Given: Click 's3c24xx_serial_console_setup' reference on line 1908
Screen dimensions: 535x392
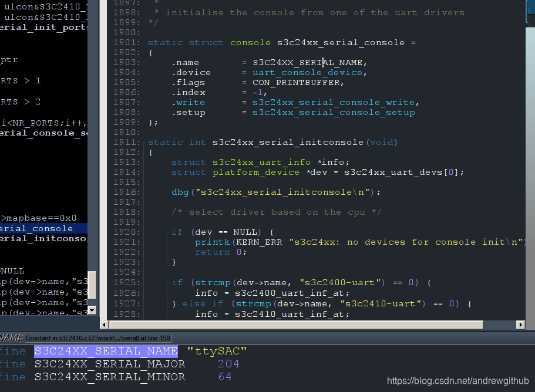Looking at the screenshot, I should [334, 113].
